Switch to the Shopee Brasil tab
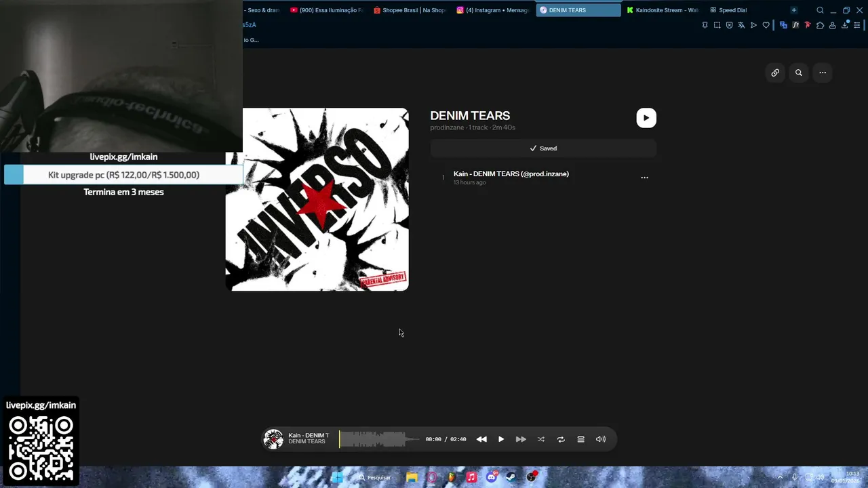Image resolution: width=868 pixels, height=488 pixels. click(x=410, y=10)
